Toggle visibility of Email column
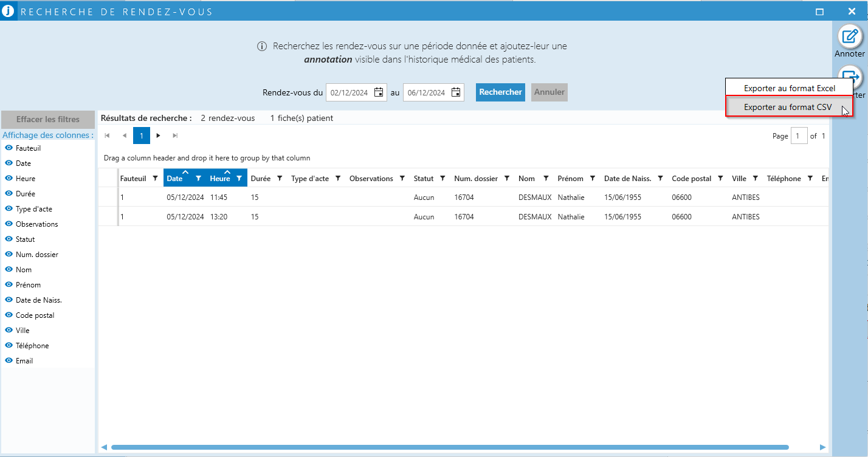This screenshot has height=457, width=868. tap(9, 360)
